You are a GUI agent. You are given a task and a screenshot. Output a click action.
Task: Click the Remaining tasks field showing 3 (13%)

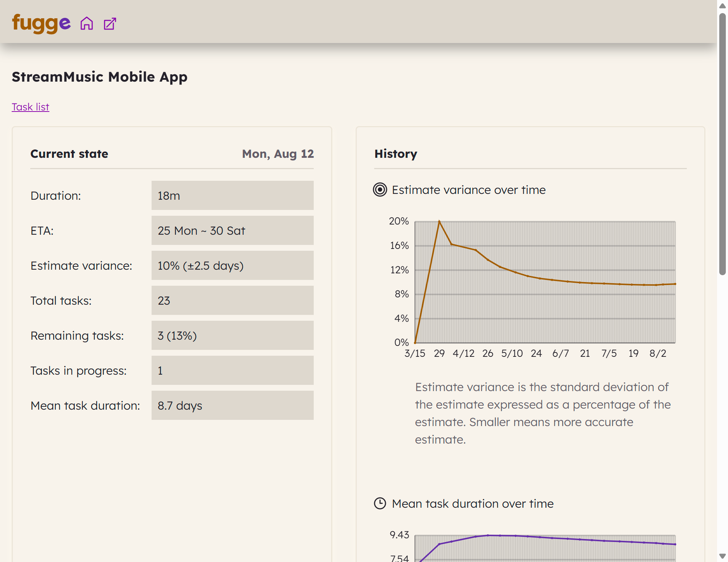tap(232, 335)
